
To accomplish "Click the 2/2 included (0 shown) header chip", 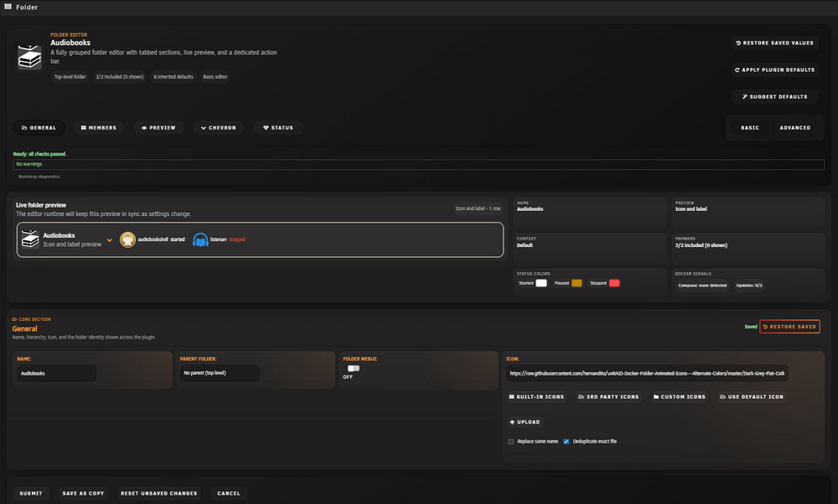I will (120, 77).
